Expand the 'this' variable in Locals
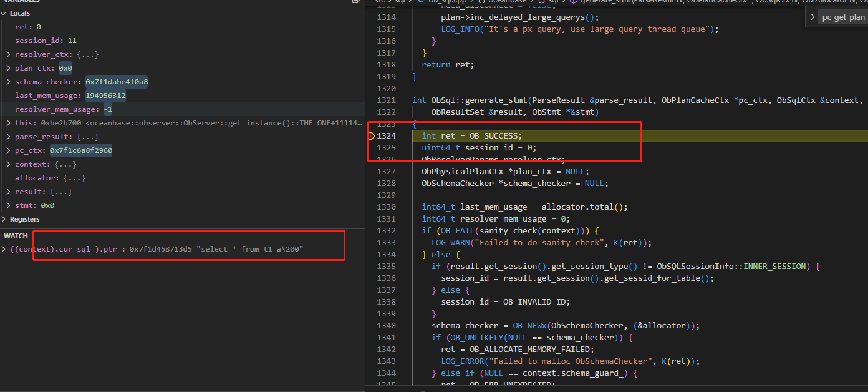The image size is (868, 392). click(x=9, y=123)
